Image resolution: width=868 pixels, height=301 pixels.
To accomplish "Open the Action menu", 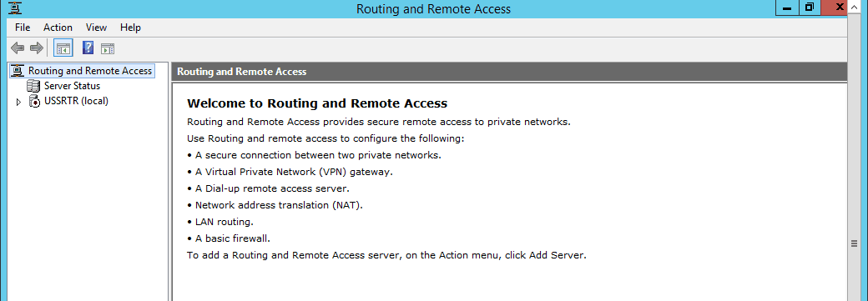I will [58, 28].
